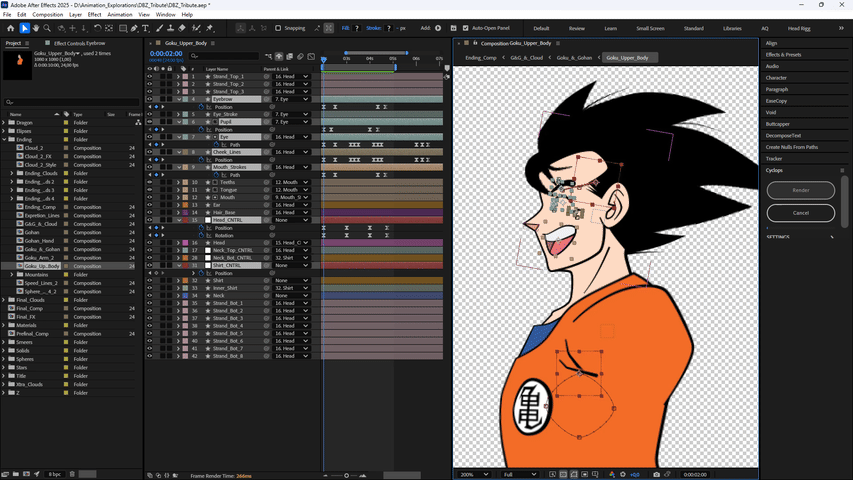Toggle visibility of Shirt layer

click(x=150, y=281)
